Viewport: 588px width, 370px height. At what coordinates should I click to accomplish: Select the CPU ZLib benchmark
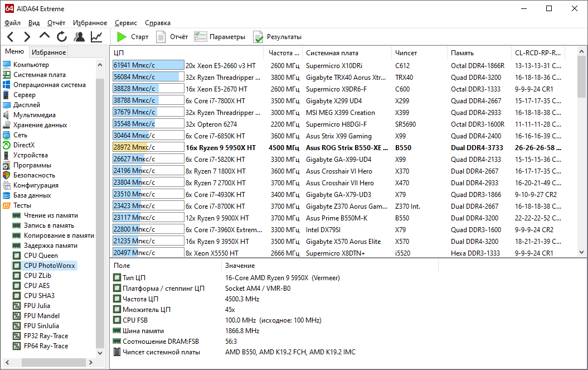37,276
